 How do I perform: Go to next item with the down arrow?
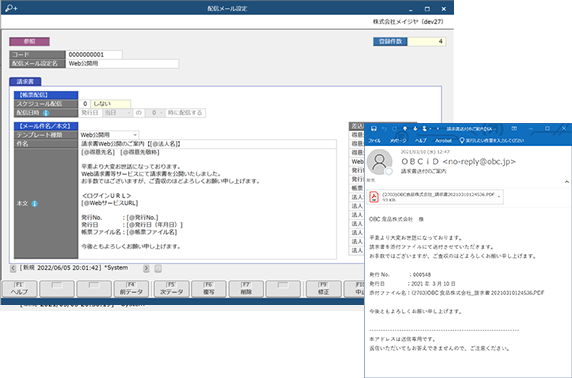pos(415,128)
